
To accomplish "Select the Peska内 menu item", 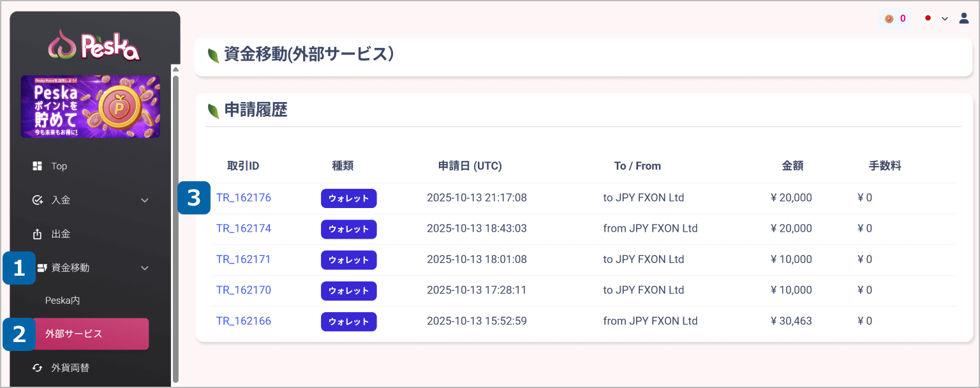I will pos(63,300).
